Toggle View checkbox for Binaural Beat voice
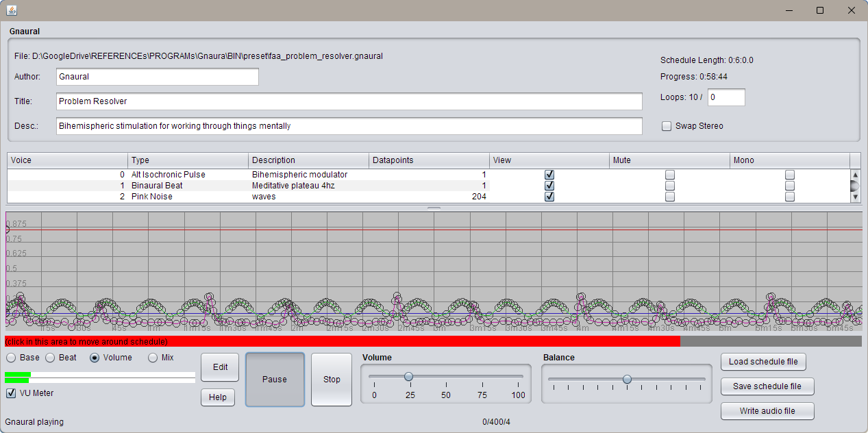 click(549, 186)
